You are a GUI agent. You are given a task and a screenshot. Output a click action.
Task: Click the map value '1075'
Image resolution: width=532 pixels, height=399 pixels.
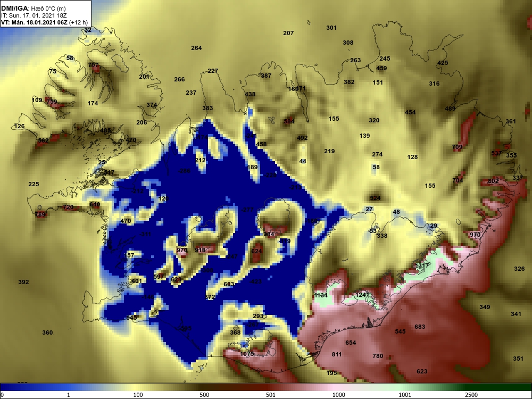pos(247,354)
